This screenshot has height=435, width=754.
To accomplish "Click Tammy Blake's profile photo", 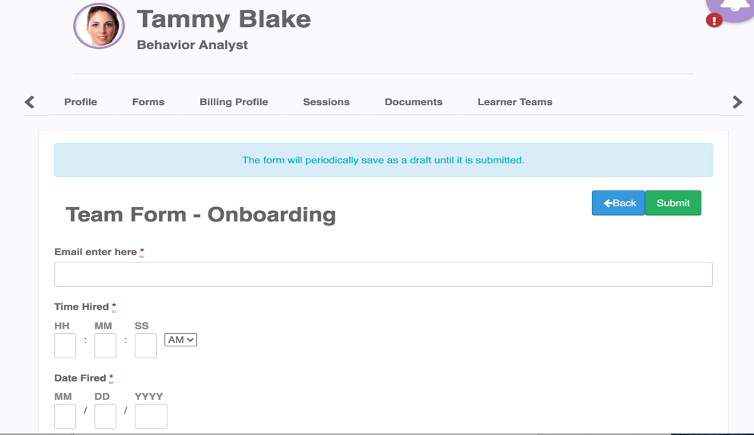I will point(99,26).
